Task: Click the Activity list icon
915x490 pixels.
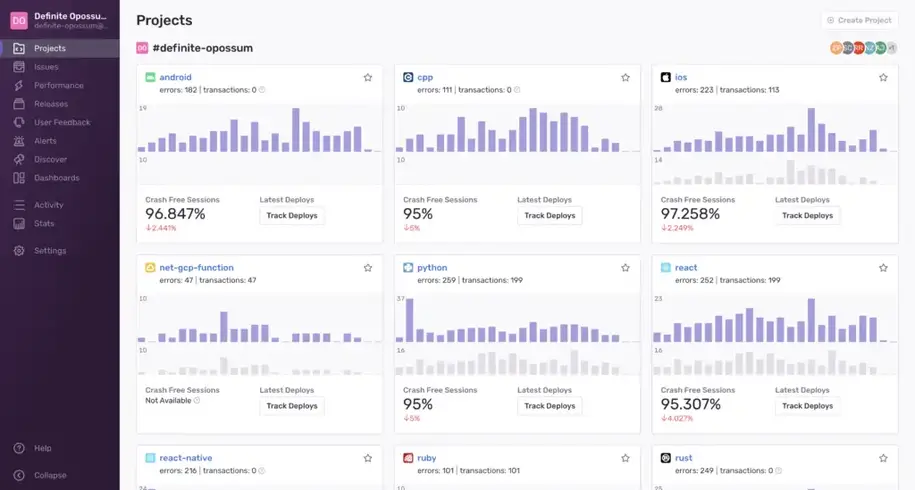Action: (x=19, y=205)
